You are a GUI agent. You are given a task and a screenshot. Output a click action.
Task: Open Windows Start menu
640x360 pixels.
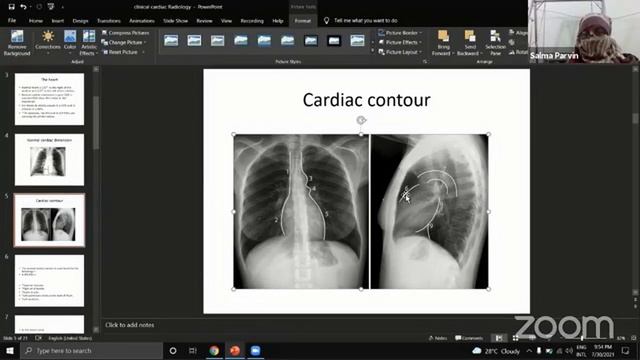pos(10,351)
